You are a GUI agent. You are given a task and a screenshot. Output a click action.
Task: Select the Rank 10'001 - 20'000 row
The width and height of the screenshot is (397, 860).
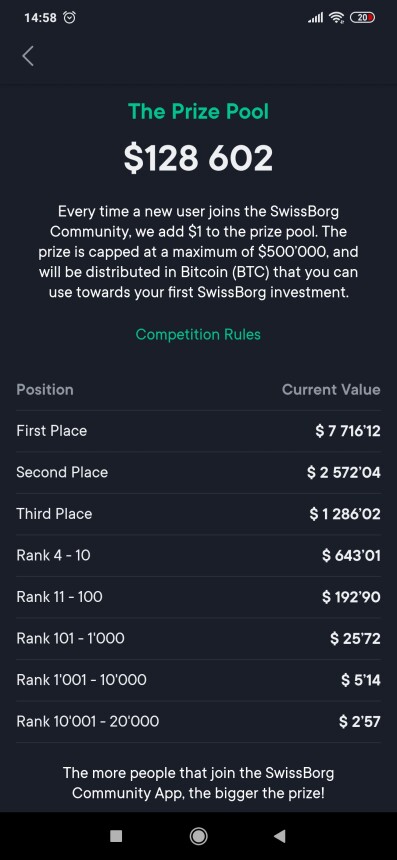[x=198, y=722]
